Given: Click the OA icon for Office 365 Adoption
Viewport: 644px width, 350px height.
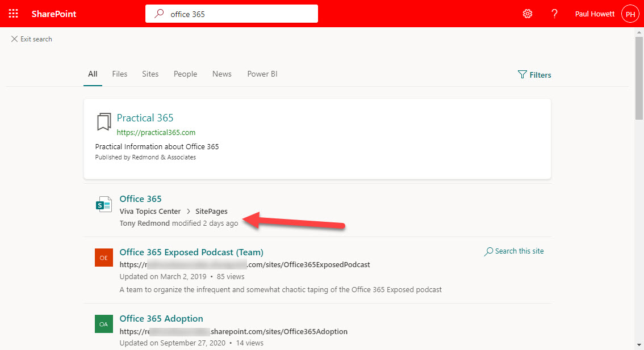Looking at the screenshot, I should [x=104, y=324].
